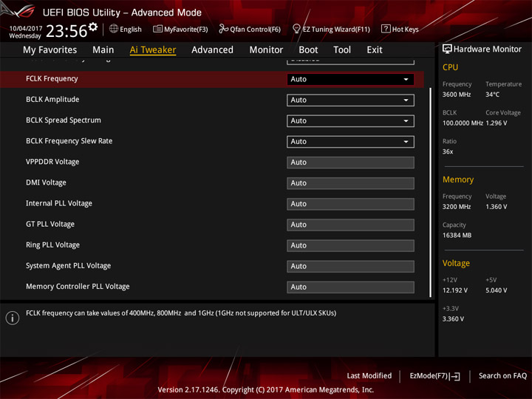
Task: Click the CPU temperature value 34°C
Action: (492, 95)
